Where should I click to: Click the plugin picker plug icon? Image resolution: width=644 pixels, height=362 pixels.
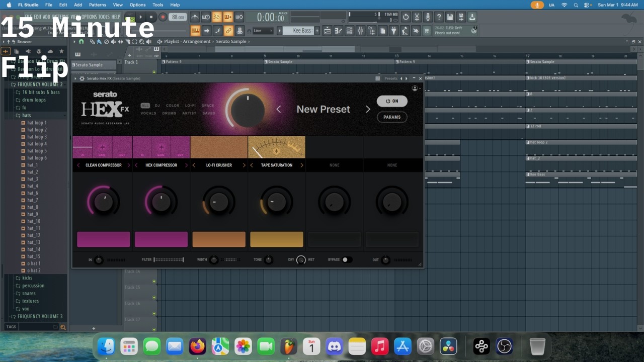point(394,31)
